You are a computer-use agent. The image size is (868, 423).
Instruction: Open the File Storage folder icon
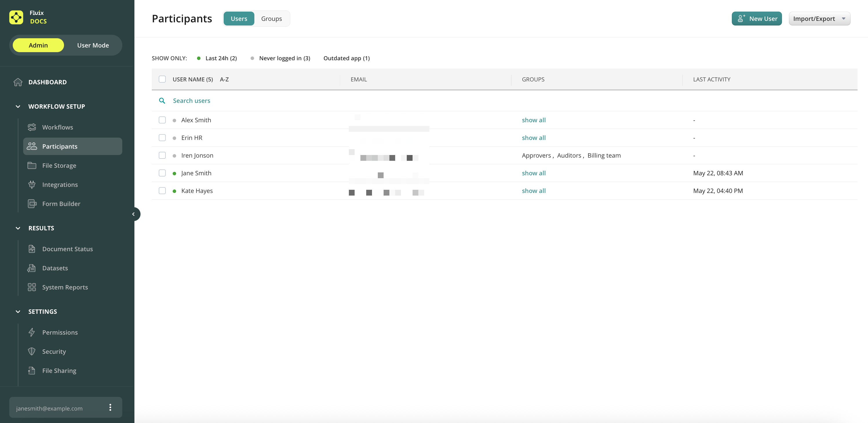(x=32, y=165)
